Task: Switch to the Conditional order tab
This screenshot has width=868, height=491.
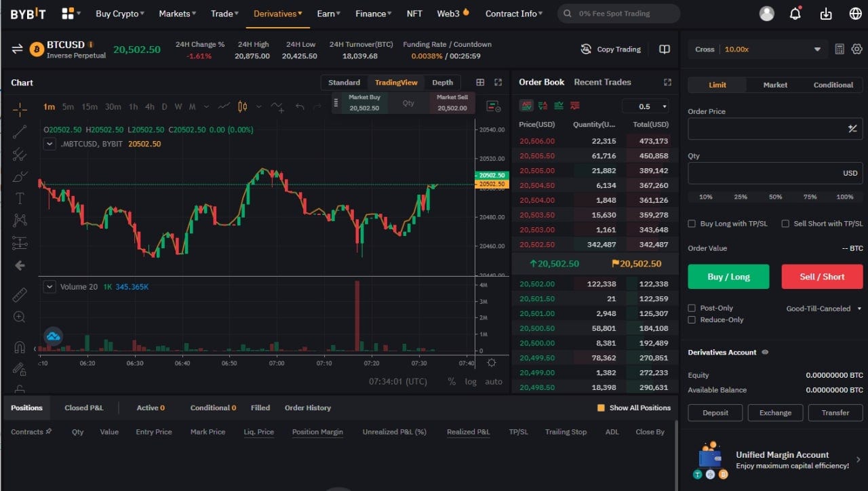Action: coord(833,85)
